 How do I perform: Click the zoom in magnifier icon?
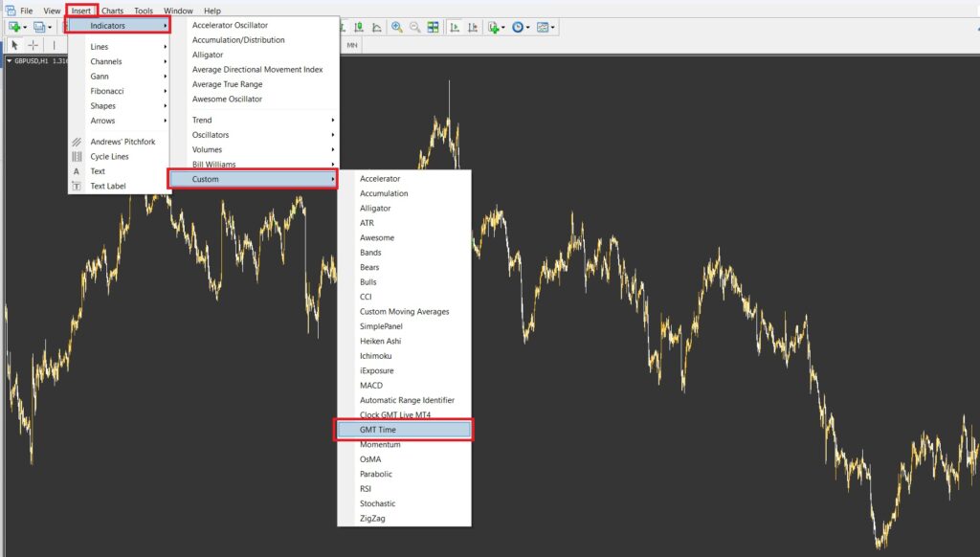pyautogui.click(x=397, y=28)
